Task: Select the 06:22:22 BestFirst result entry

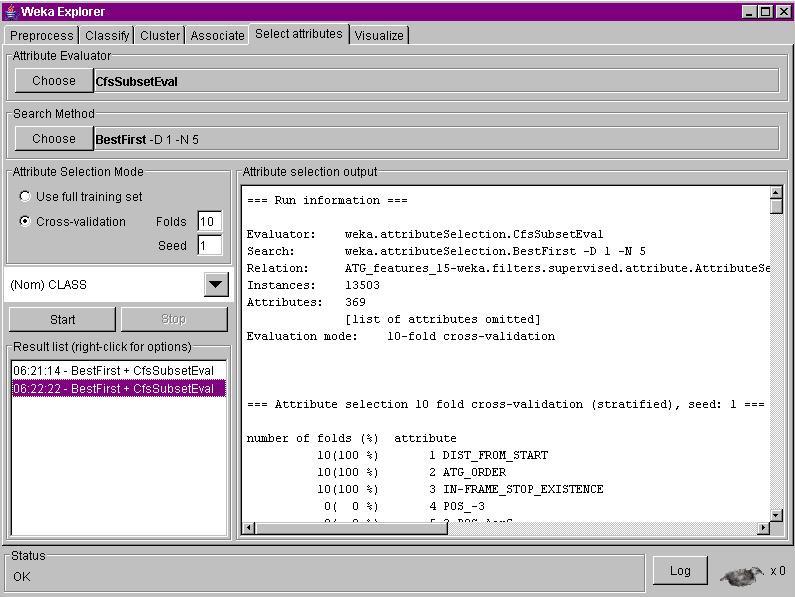Action: 118,389
